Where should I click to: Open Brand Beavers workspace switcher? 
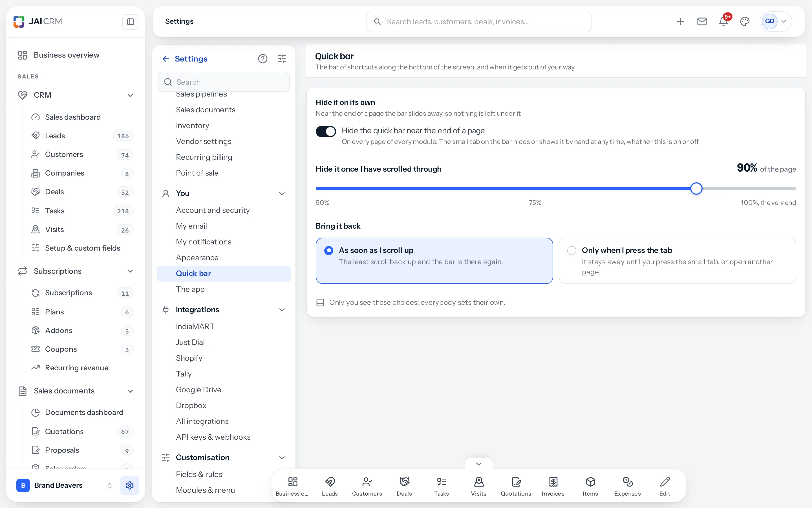pyautogui.click(x=64, y=485)
